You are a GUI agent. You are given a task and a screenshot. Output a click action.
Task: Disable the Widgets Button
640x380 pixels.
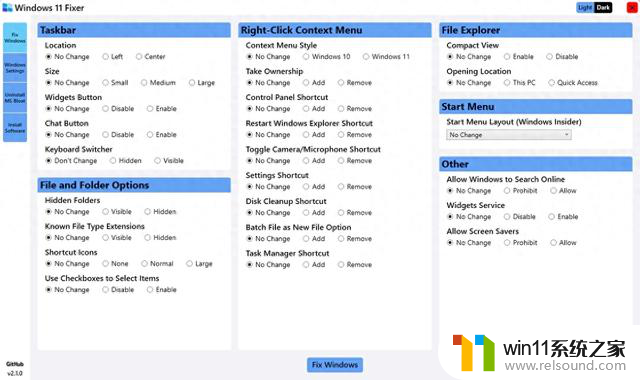[118, 109]
